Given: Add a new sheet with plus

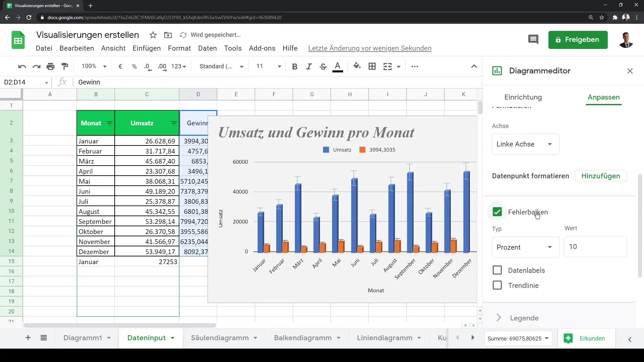Looking at the screenshot, I should click(28, 338).
